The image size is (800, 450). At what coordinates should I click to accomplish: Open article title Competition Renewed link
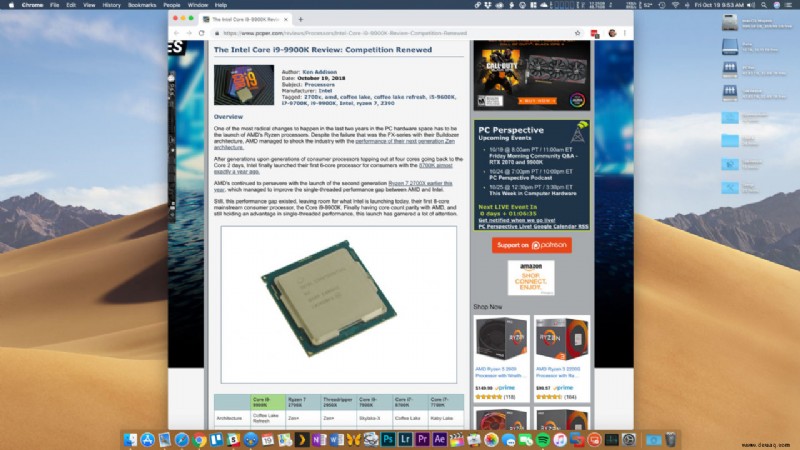pos(322,50)
